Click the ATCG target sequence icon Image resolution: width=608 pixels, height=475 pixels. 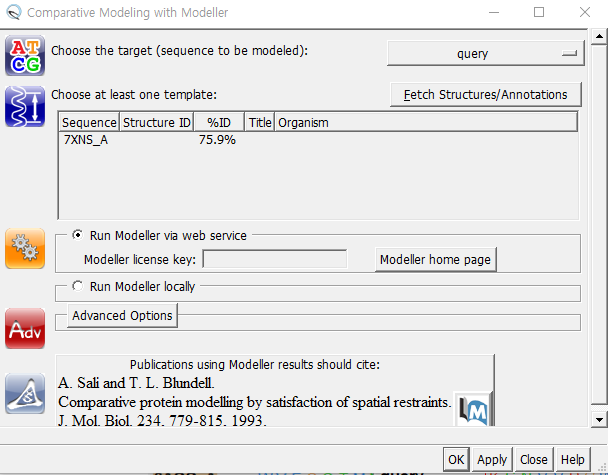25,55
